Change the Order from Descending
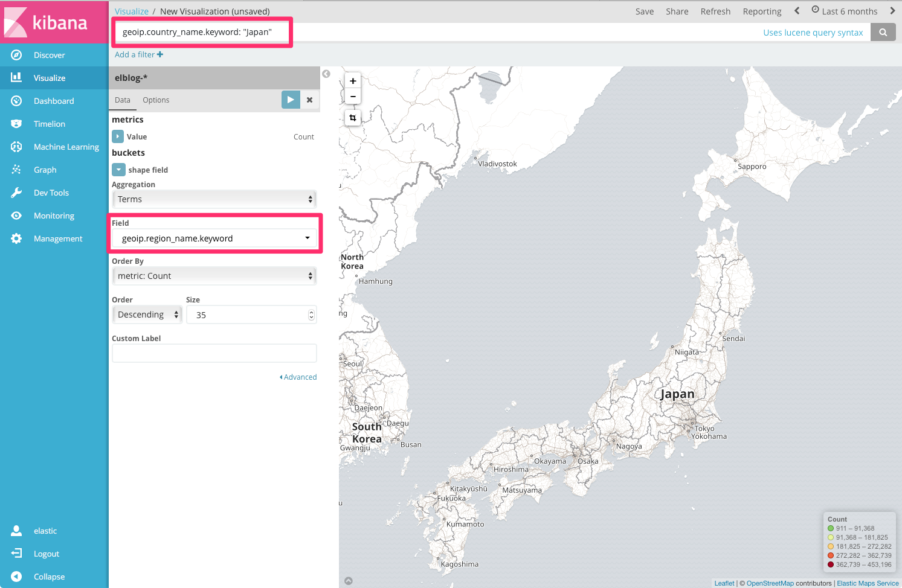Screen dimensions: 902x588 click(147, 314)
